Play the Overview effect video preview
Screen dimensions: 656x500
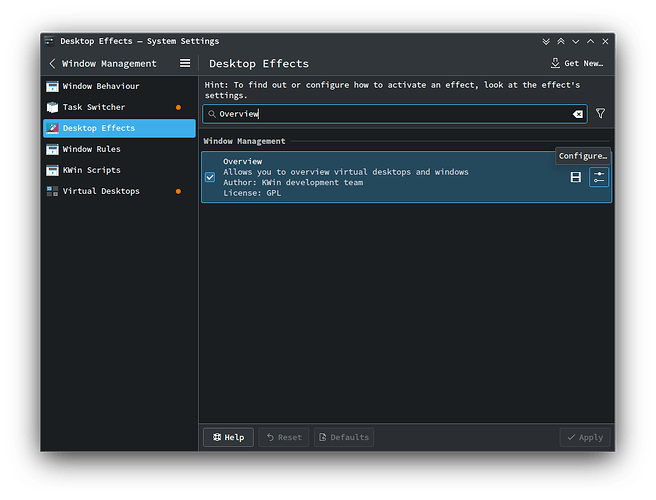[576, 177]
